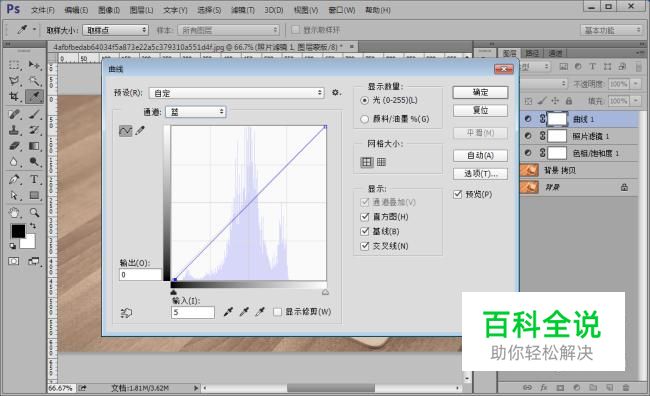Select the Pen tool
650x396 pixels.
14,180
